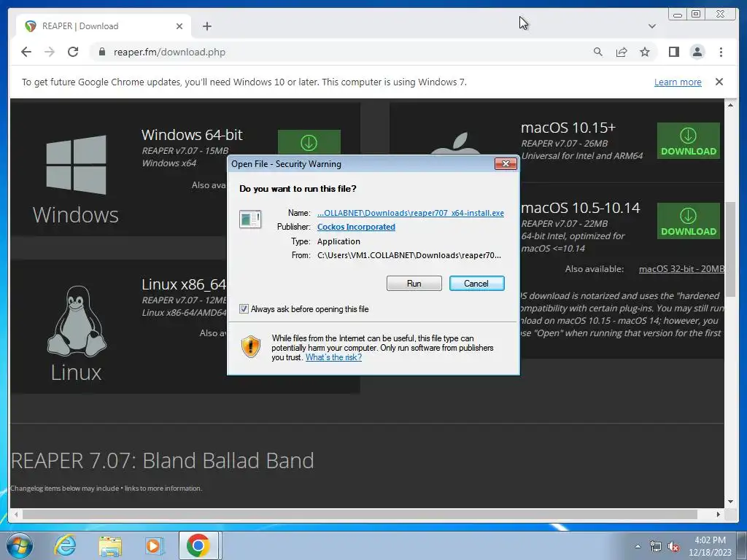Reload the reaper.fm page

click(73, 52)
